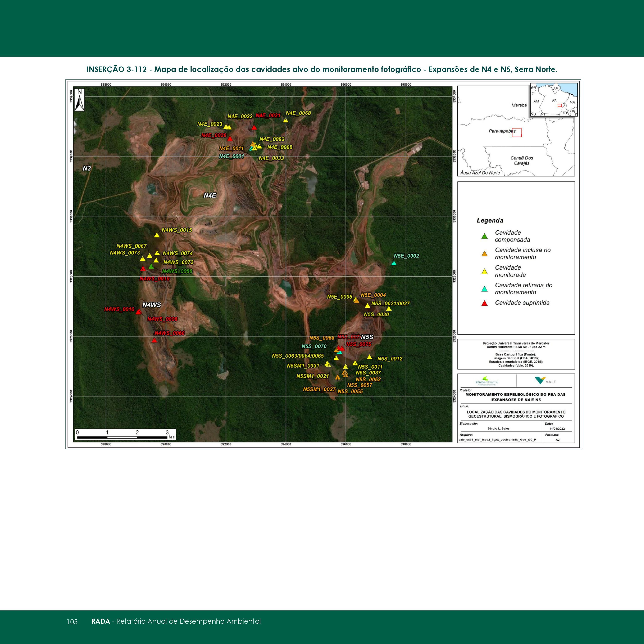The height and width of the screenshot is (644, 644).
Task: Click the Legenda heading
Action: (x=490, y=220)
